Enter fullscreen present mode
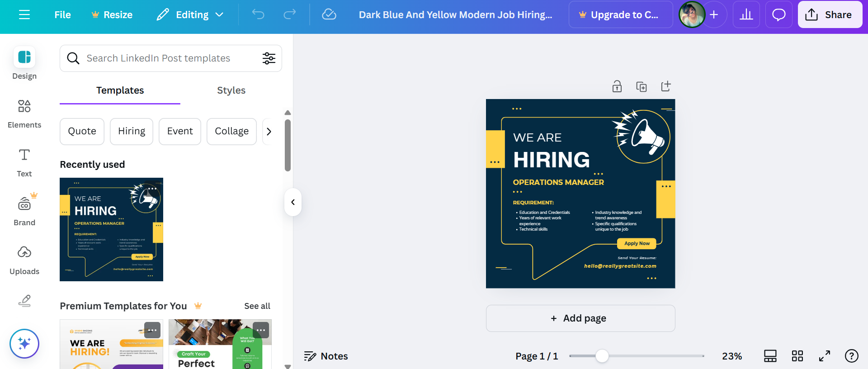The image size is (868, 369). (825, 356)
